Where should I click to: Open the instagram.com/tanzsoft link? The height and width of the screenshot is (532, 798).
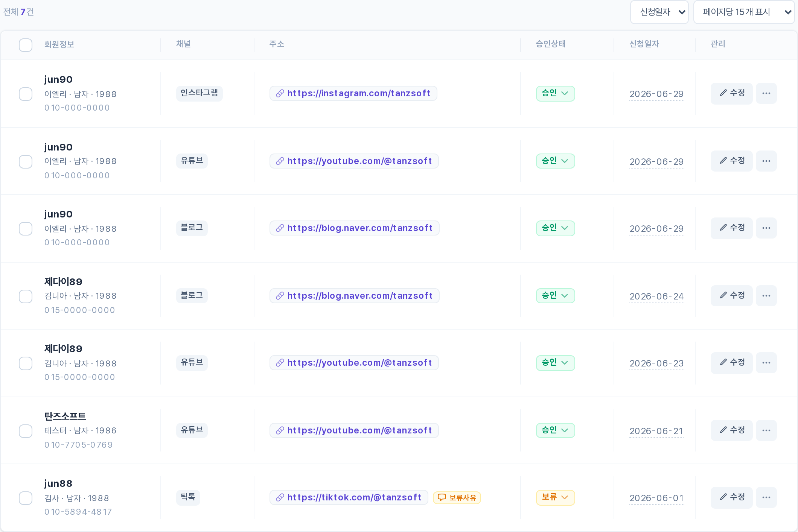click(353, 93)
